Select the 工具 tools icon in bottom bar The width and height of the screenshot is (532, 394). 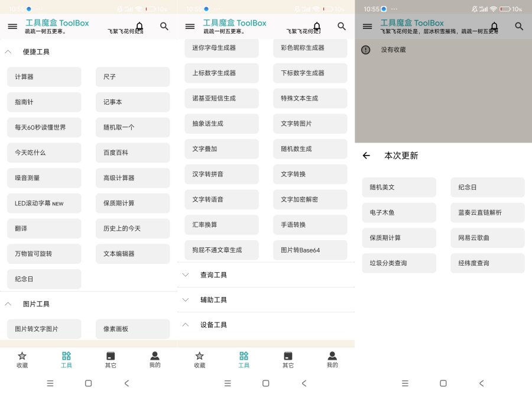(x=66, y=359)
